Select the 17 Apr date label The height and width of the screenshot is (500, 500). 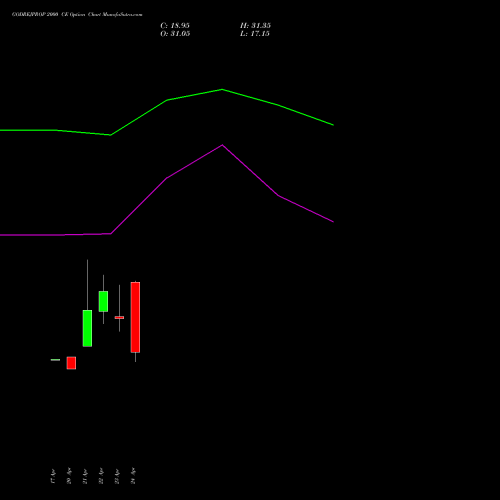pos(53,476)
